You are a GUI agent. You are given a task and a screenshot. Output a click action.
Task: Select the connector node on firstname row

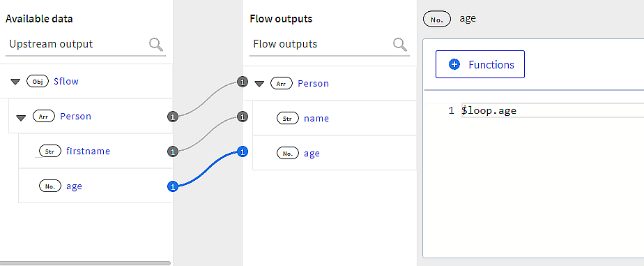click(x=173, y=152)
